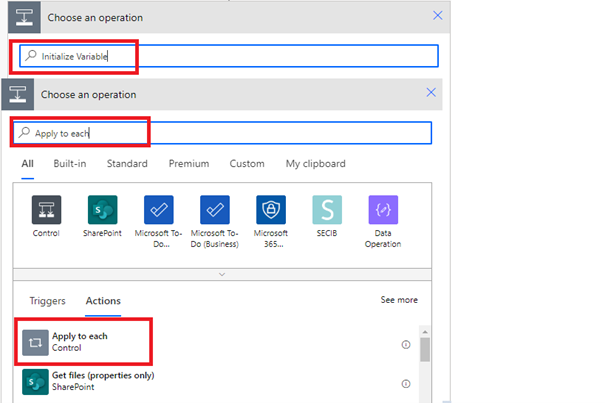Click the SharePoint icon beside Get files
Viewport: 605px width, 403px height.
click(35, 382)
